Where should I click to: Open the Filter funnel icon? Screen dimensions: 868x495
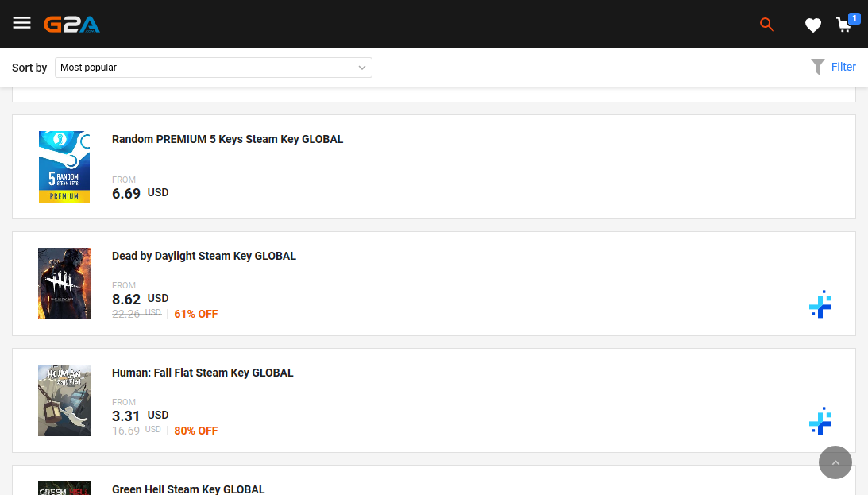click(818, 67)
